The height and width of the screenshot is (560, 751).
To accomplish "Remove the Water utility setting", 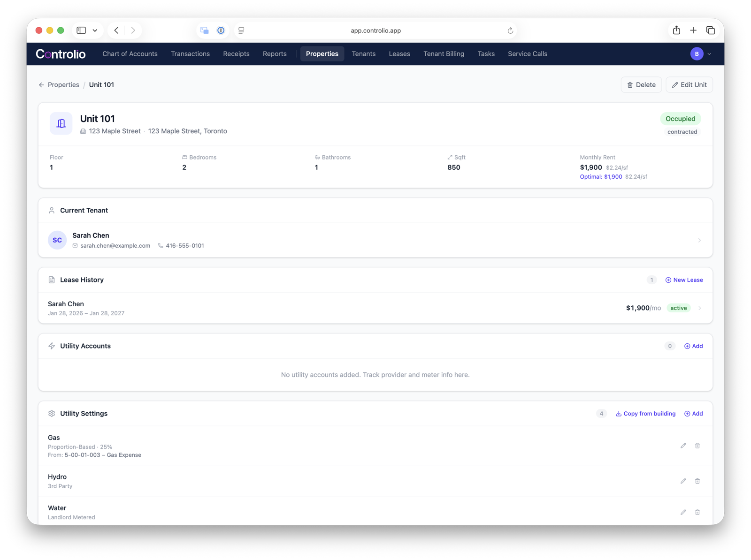I will coord(697,512).
